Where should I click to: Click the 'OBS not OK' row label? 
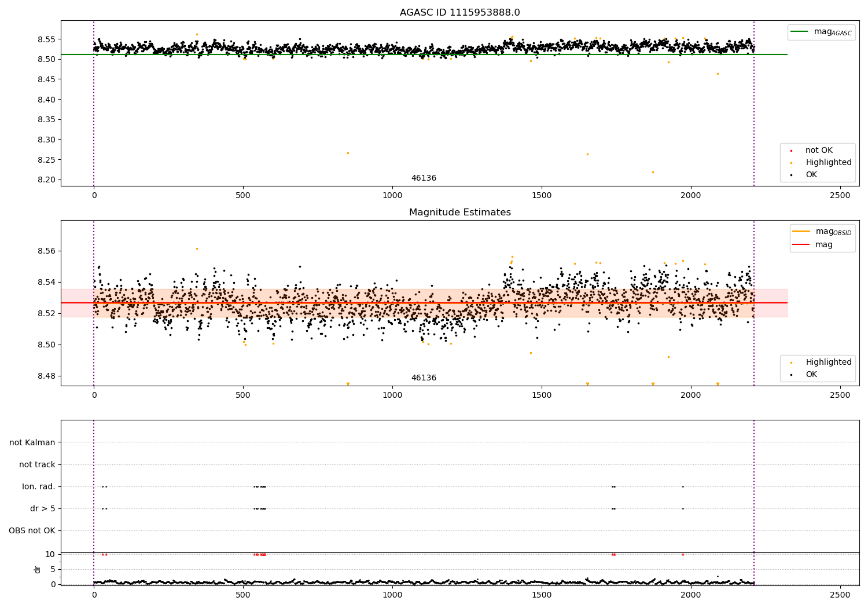(32, 531)
